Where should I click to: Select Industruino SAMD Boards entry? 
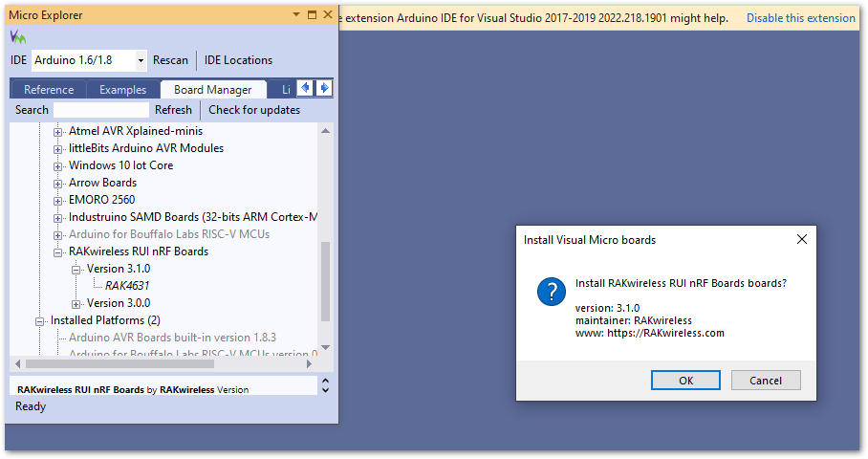click(193, 216)
